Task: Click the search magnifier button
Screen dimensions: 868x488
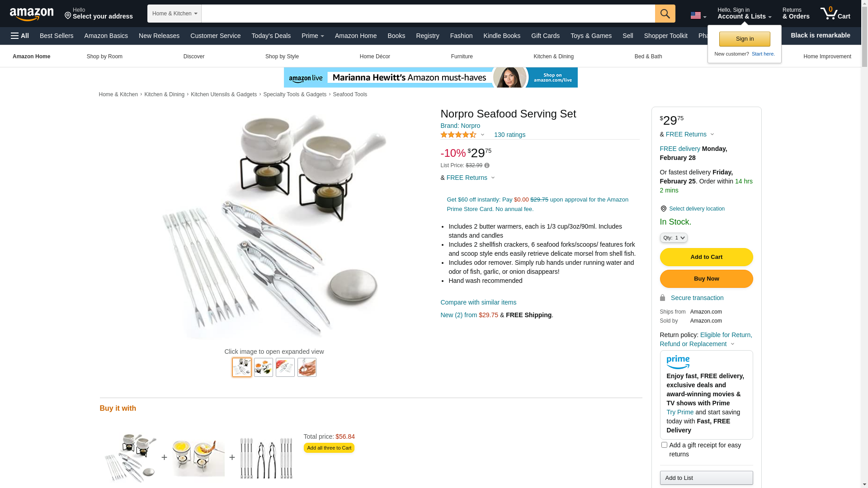Action: (x=665, y=14)
